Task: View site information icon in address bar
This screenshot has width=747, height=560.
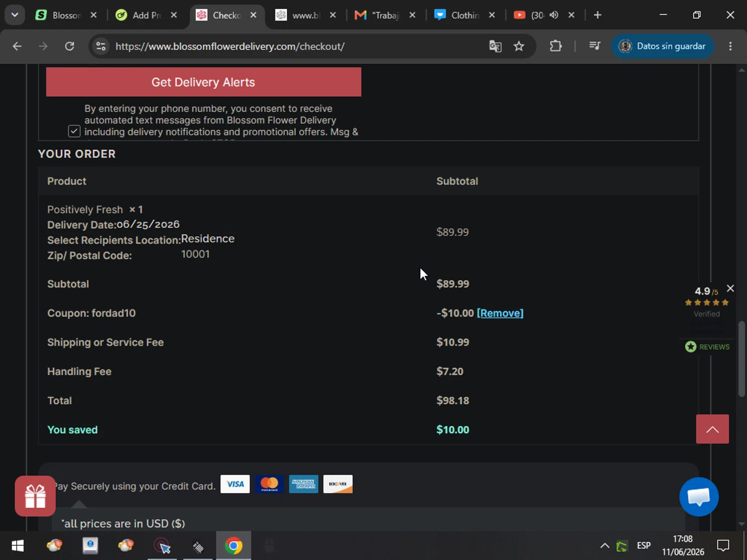Action: (101, 46)
